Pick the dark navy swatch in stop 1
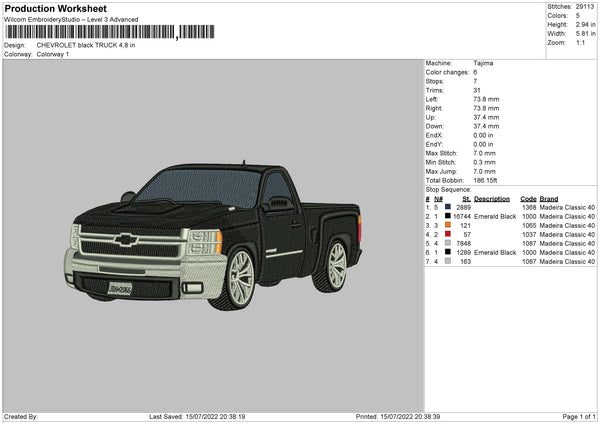The height and width of the screenshot is (424, 600). coord(448,206)
